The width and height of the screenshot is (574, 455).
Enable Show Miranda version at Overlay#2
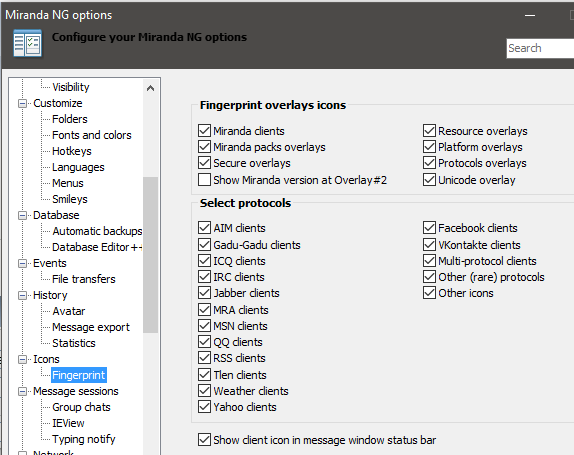coord(204,180)
